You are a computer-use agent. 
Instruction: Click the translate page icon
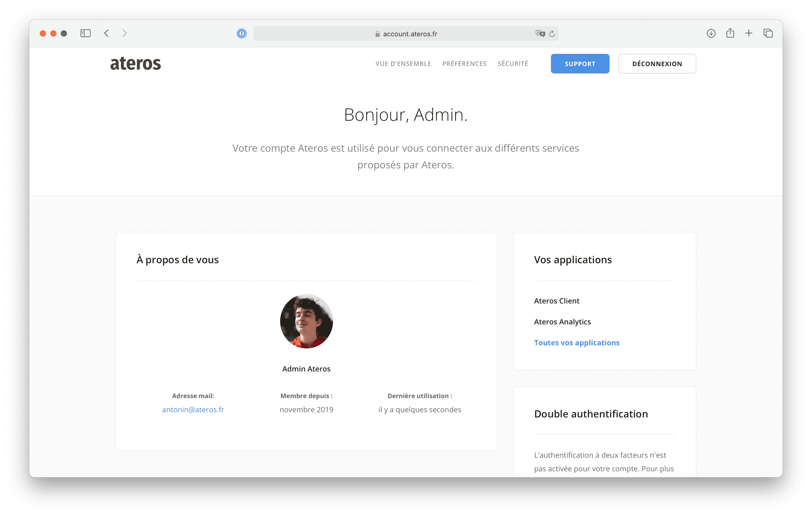coord(540,33)
